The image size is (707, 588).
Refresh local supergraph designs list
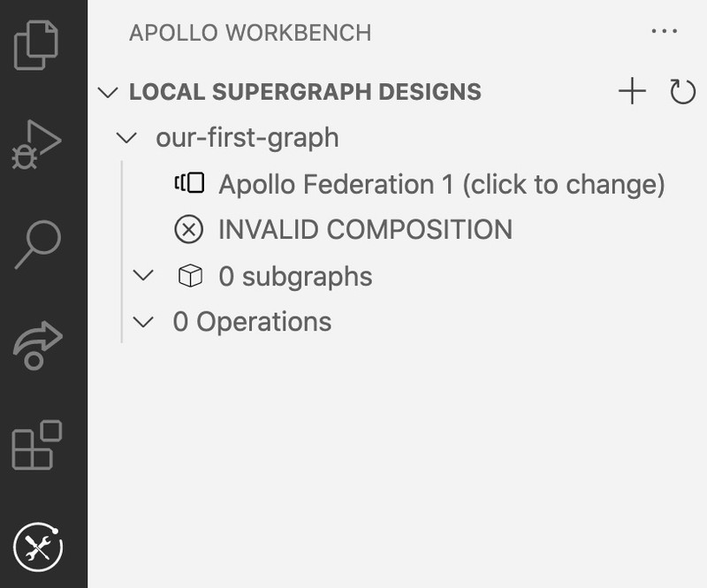[x=682, y=91]
